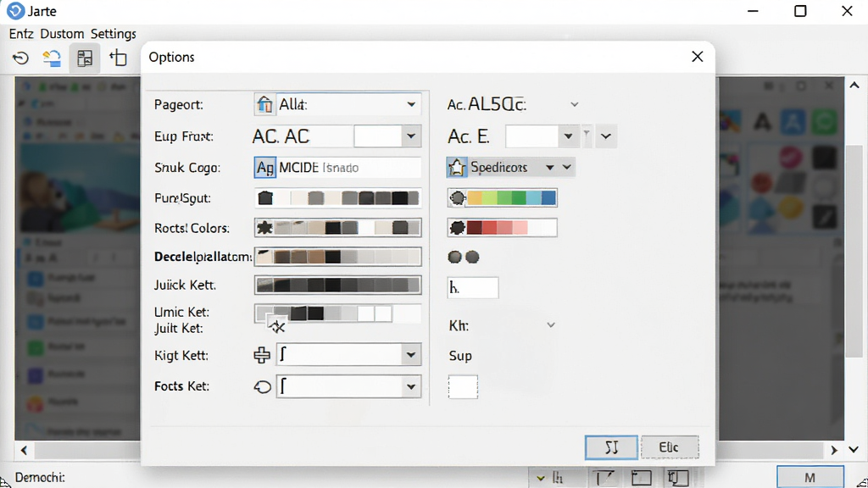Expand the Ac. AL5Qc chevron
The width and height of the screenshot is (868, 488).
575,104
